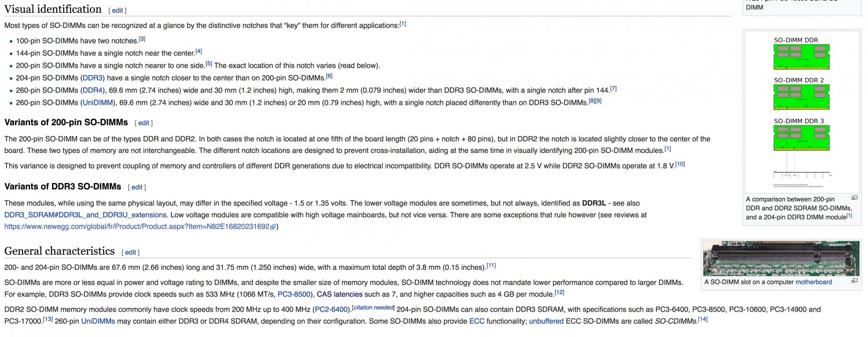Click the enlarge icon under the SO-DIMM comparison diagram
This screenshot has width=868, height=337.
[x=854, y=198]
